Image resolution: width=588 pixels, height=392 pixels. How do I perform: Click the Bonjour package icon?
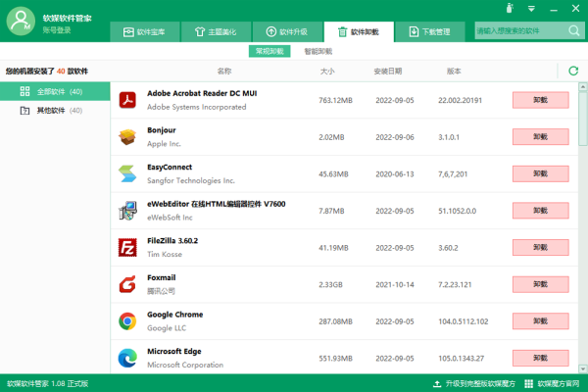tap(127, 136)
